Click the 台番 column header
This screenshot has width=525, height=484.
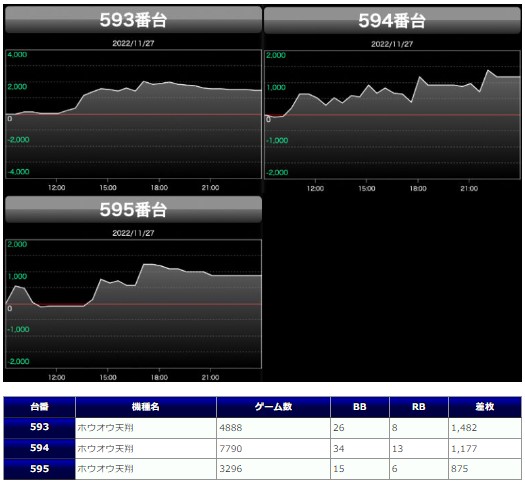pyautogui.click(x=40, y=407)
